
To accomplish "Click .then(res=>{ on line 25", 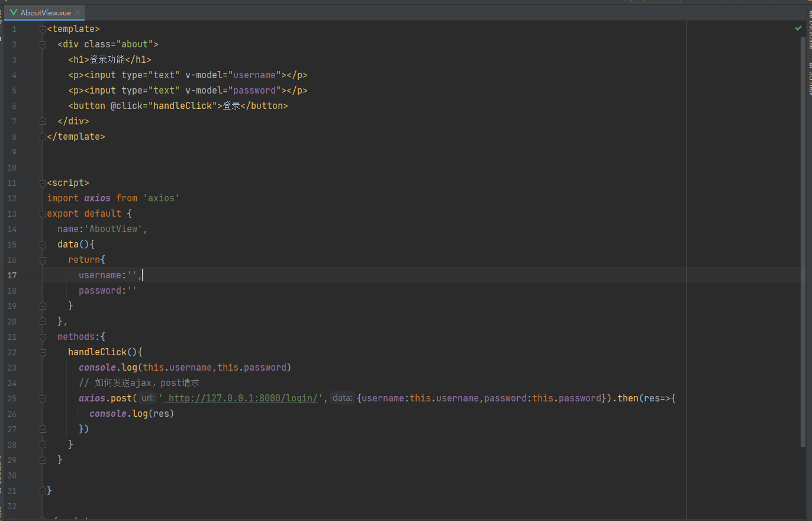I will [x=645, y=398].
